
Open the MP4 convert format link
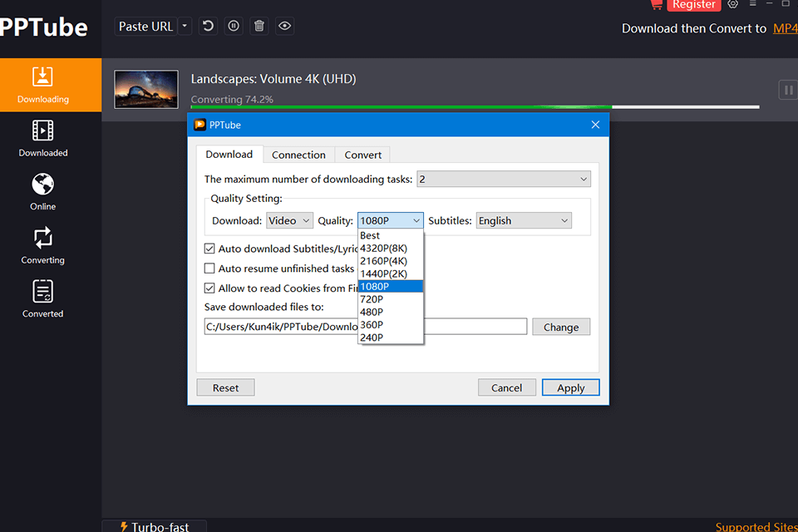point(786,28)
